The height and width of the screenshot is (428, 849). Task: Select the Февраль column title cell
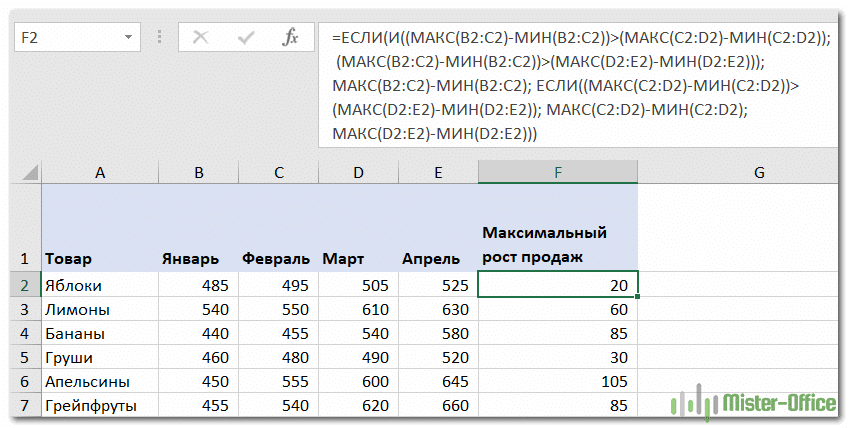click(x=278, y=258)
